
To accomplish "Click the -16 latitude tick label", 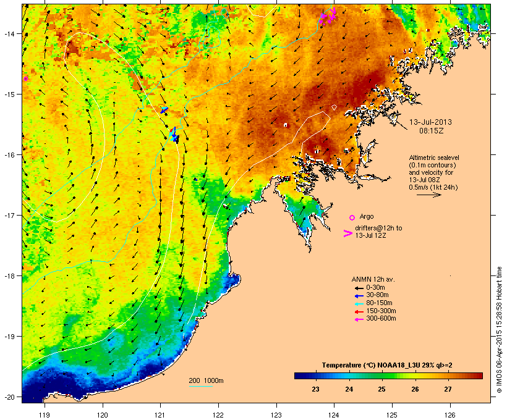I will pyautogui.click(x=9, y=155).
